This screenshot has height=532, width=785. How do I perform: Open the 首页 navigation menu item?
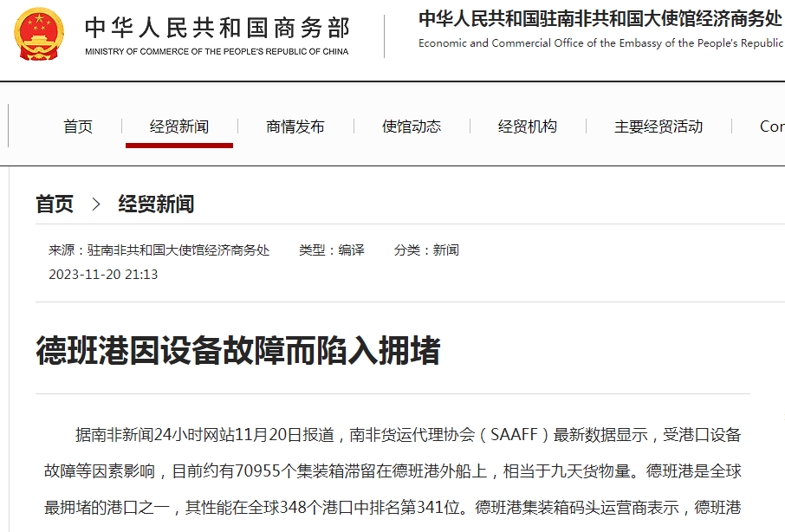tap(79, 126)
